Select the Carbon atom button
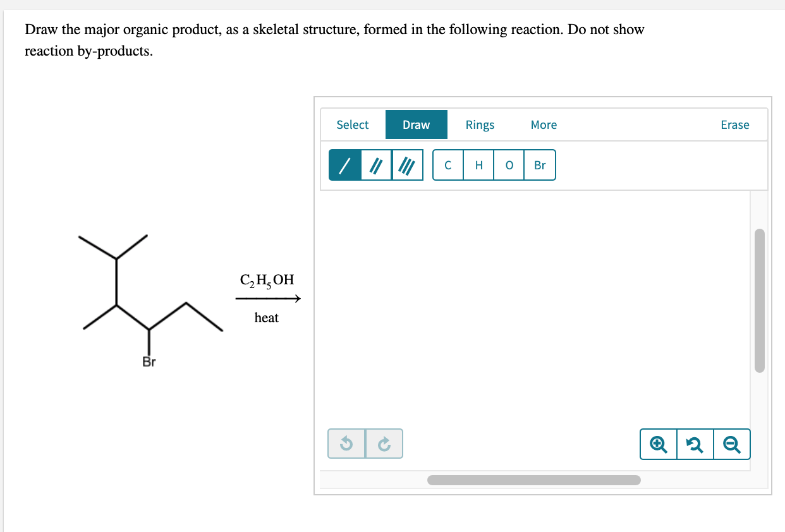This screenshot has height=532, width=785. (447, 165)
